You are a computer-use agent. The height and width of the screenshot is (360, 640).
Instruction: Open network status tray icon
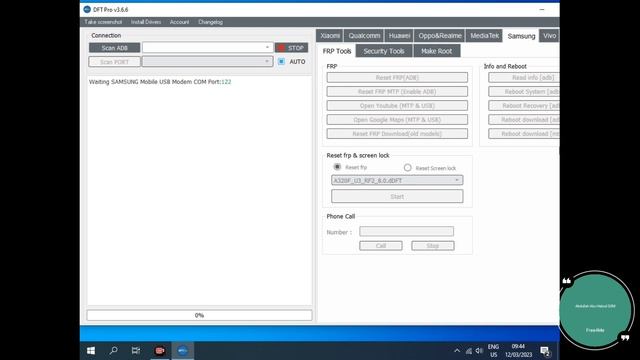click(x=469, y=351)
